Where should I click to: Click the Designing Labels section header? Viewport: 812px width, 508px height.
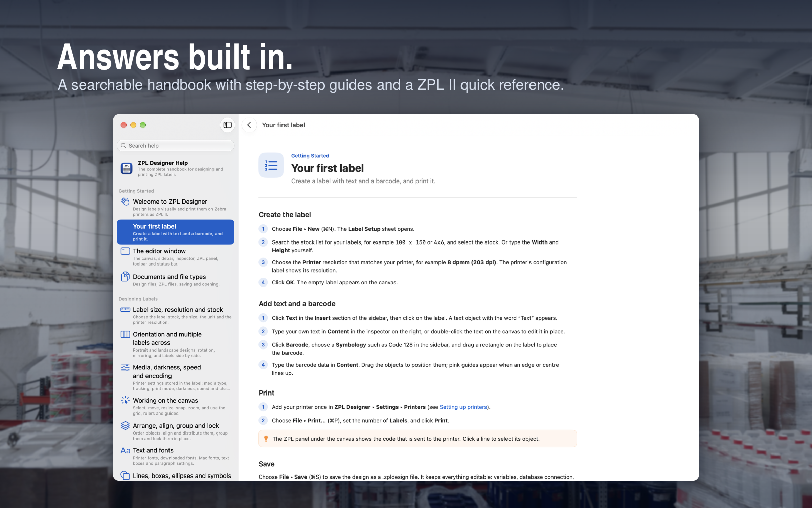click(x=138, y=299)
